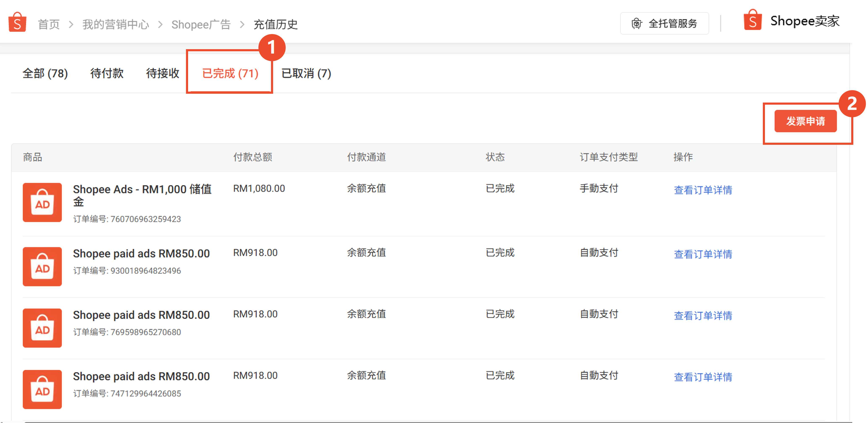Click product title above order 769598965270680
This screenshot has width=868, height=423.
click(141, 315)
